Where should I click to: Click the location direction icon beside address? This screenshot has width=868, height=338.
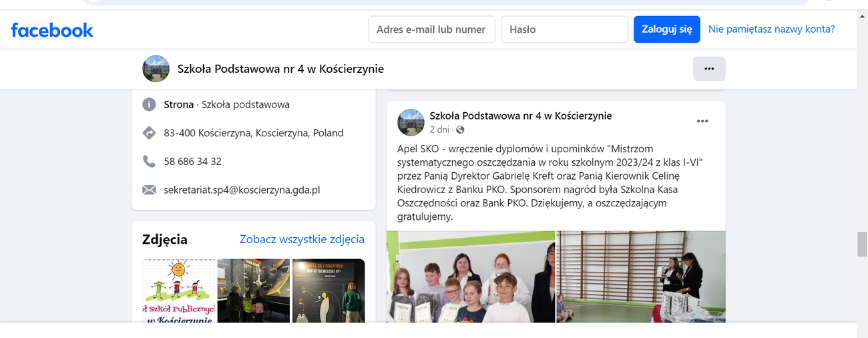(x=149, y=133)
